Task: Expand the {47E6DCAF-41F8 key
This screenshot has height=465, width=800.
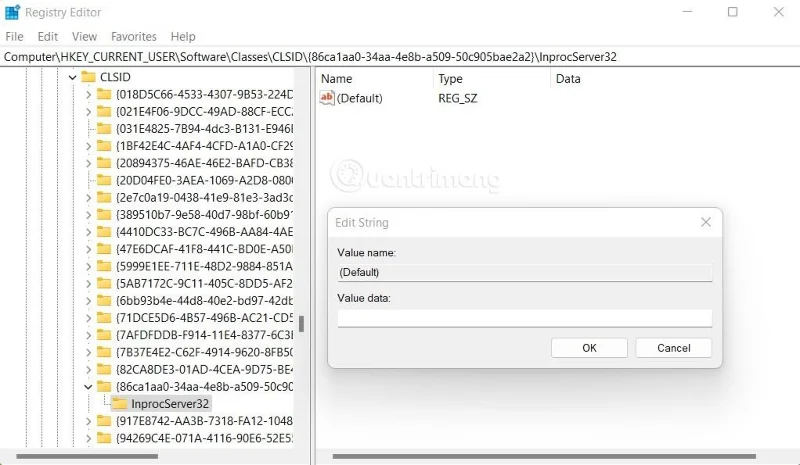Action: pyautogui.click(x=88, y=249)
